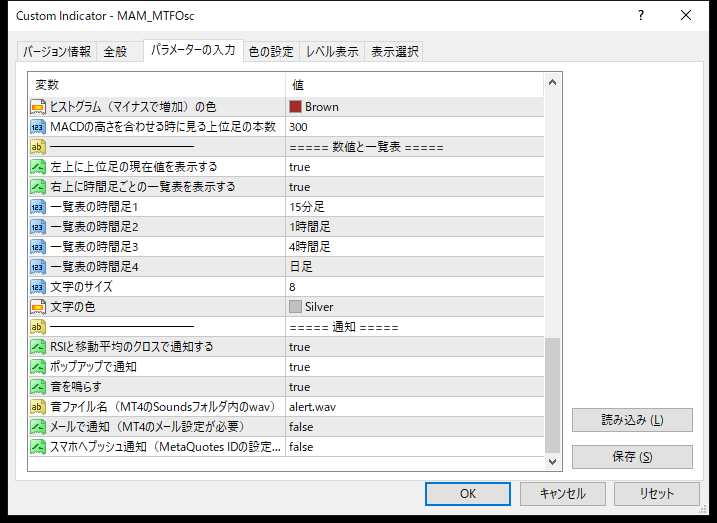Close the Custom Indicator dialog

point(686,16)
